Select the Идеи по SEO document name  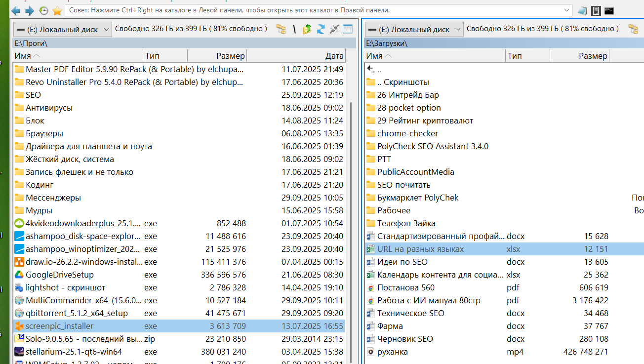click(x=402, y=262)
